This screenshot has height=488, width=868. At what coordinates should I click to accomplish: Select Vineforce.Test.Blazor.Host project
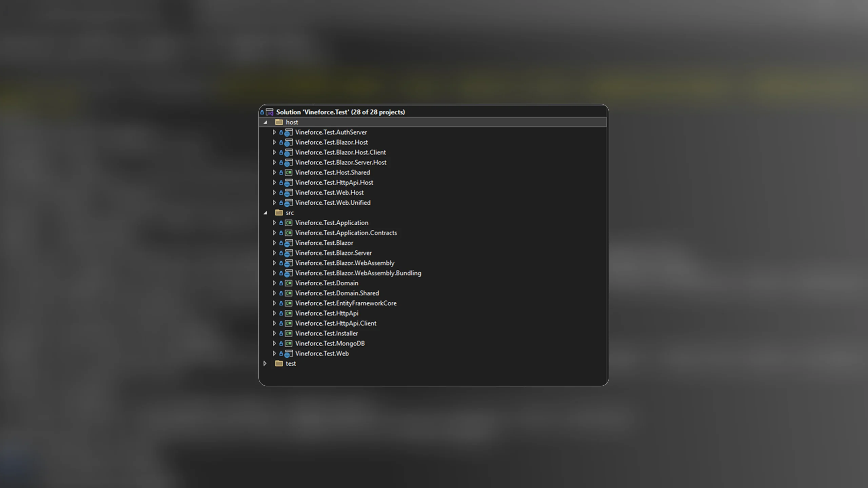(x=331, y=142)
